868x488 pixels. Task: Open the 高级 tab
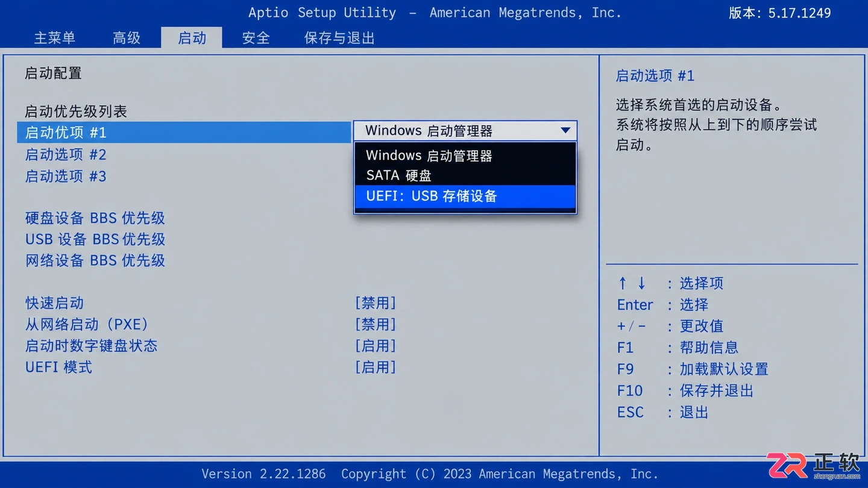pyautogui.click(x=127, y=38)
